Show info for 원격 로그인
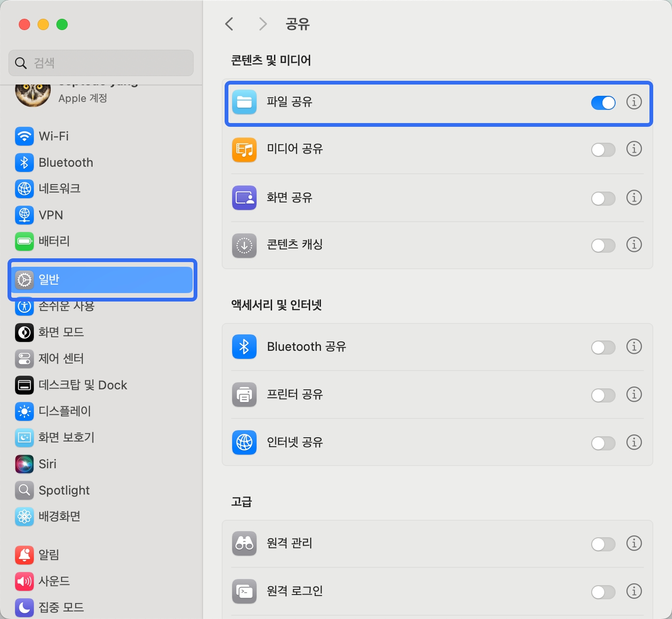672x619 pixels. (634, 591)
